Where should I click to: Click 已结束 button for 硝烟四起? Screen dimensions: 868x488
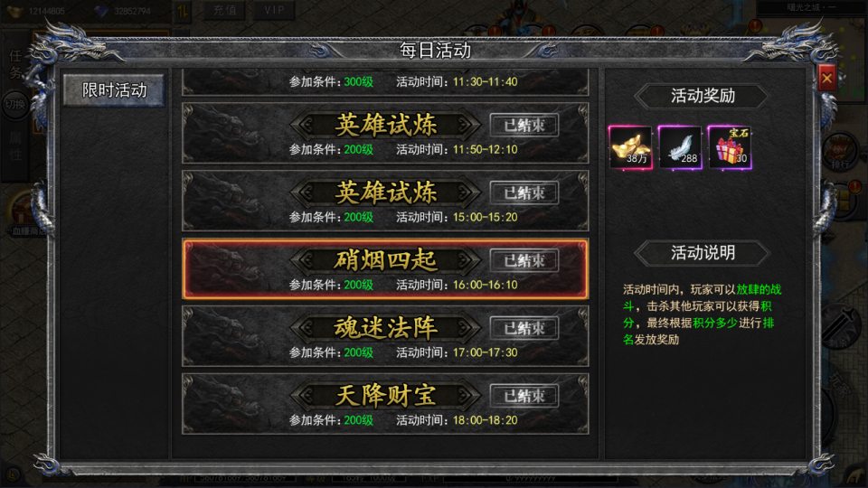524,260
